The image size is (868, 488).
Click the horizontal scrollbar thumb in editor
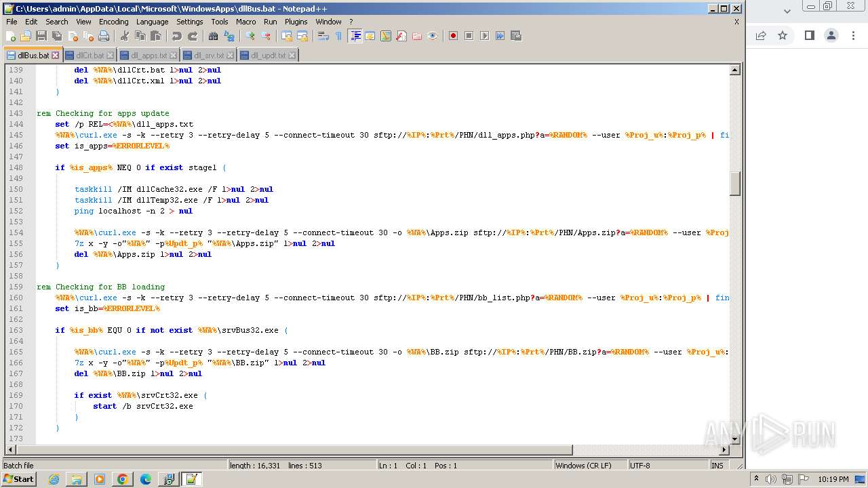pos(294,450)
